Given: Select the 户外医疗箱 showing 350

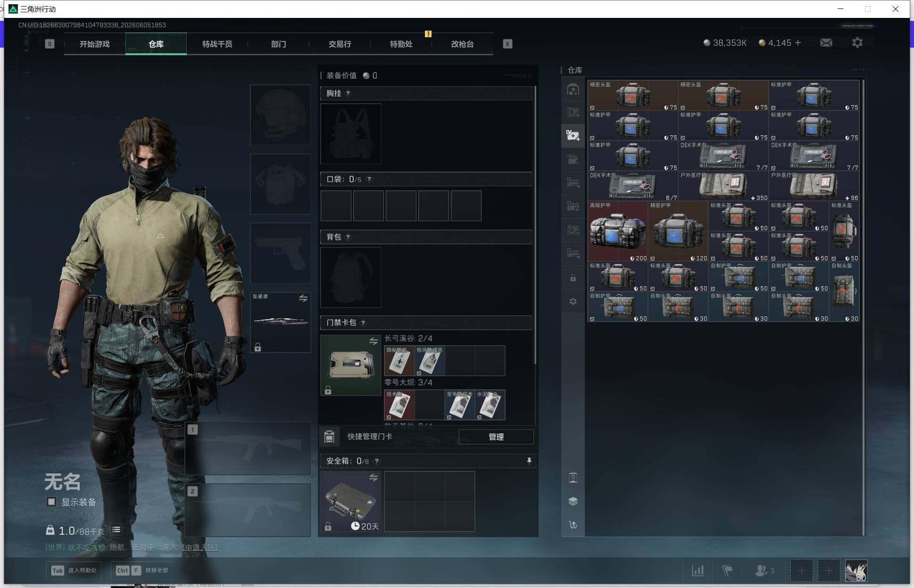Looking at the screenshot, I should click(x=723, y=186).
